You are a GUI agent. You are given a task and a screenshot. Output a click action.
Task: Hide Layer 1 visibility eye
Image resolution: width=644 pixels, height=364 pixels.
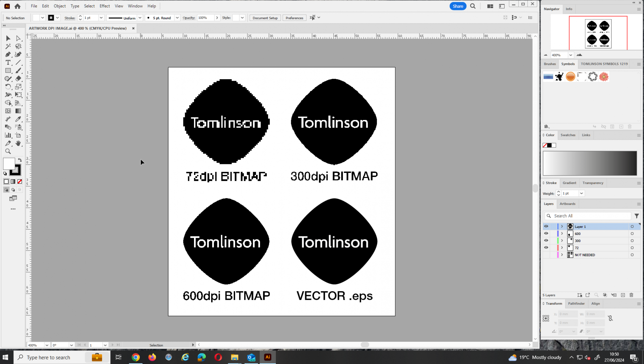(x=546, y=227)
